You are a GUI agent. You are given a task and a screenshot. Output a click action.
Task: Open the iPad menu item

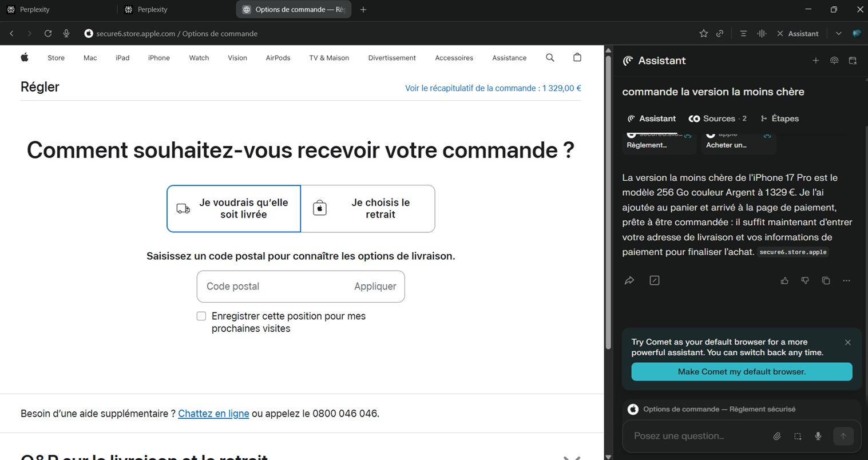pyautogui.click(x=122, y=58)
